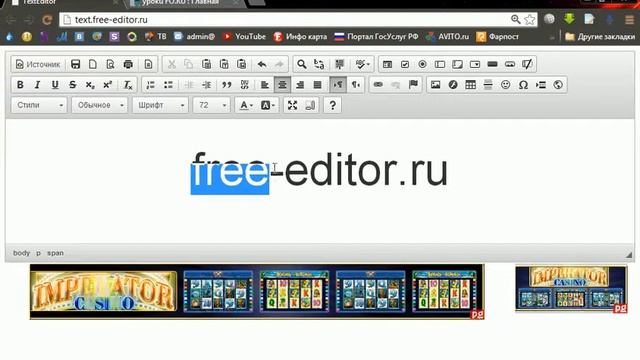Click the Show Blocks icon
The width and height of the screenshot is (640, 360).
pyautogui.click(x=310, y=105)
